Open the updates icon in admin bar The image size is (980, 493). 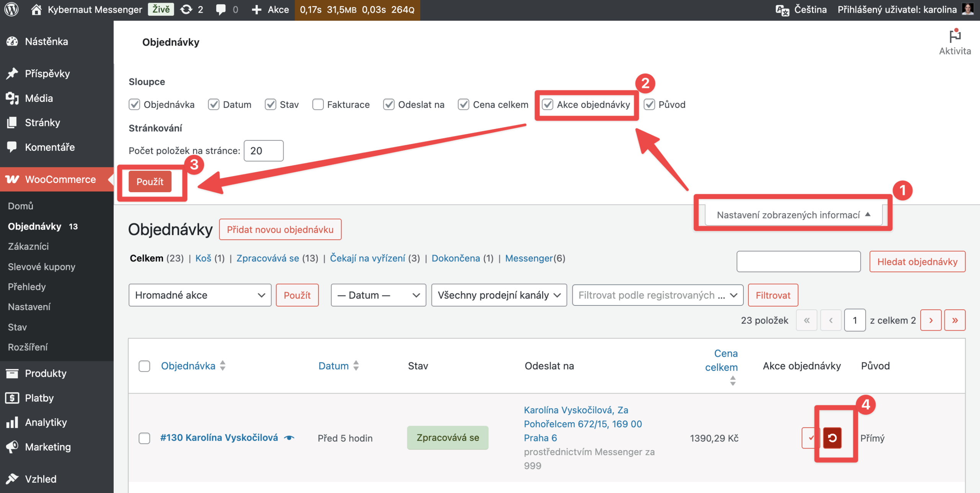click(186, 10)
